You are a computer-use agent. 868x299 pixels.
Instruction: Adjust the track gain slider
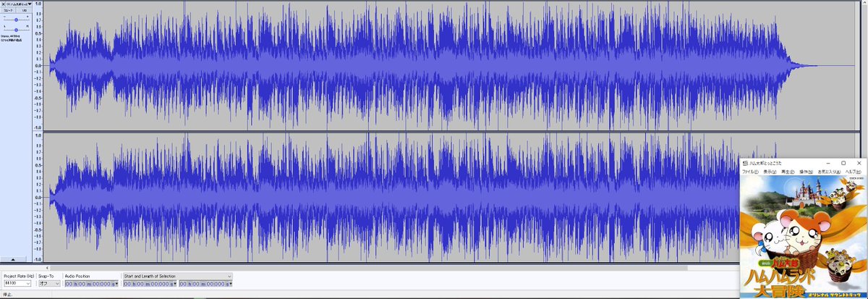click(x=16, y=20)
